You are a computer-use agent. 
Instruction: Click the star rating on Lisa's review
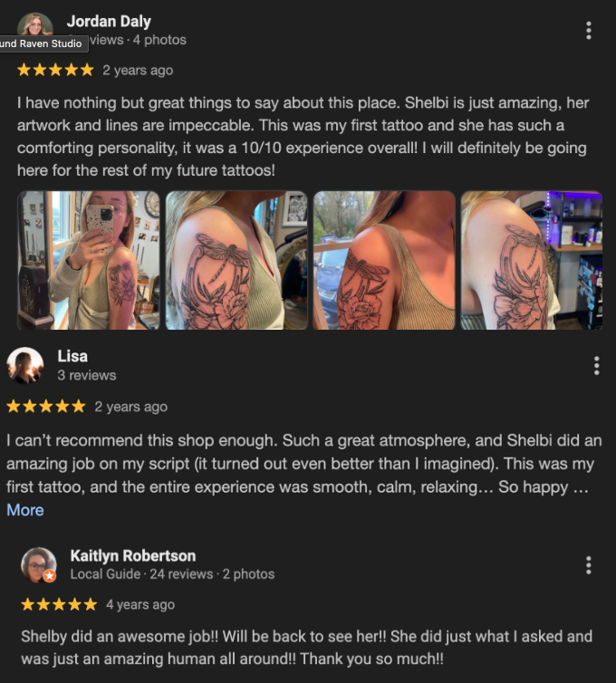(x=46, y=407)
